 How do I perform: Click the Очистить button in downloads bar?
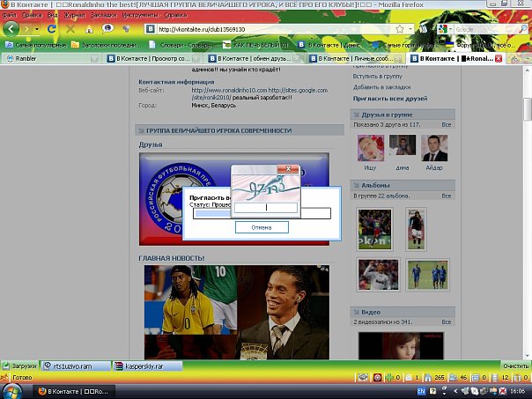tap(514, 365)
